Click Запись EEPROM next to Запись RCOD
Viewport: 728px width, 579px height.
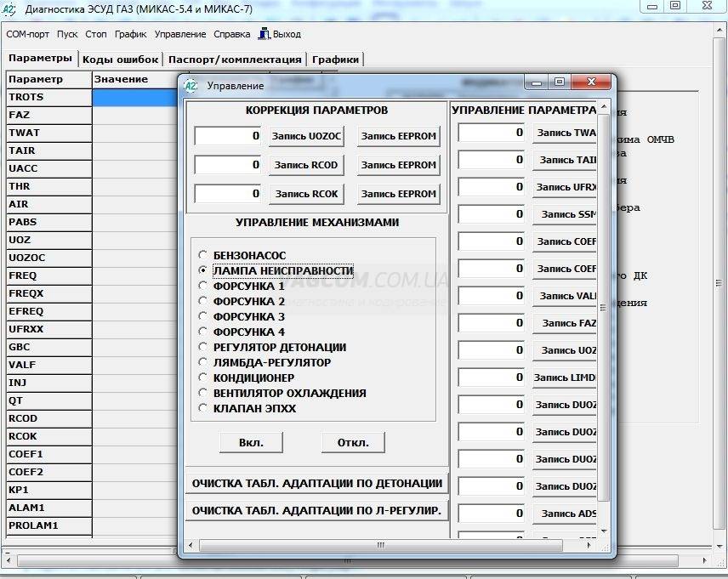(x=398, y=165)
